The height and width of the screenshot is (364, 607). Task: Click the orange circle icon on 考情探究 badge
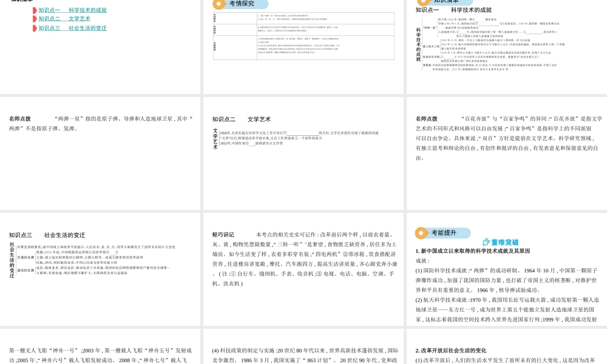click(x=219, y=4)
